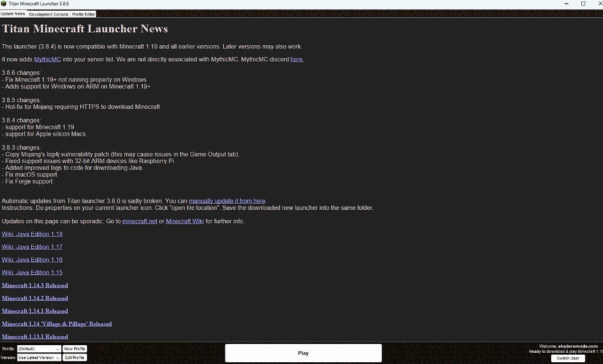Follow the 'manually update it from here' link
This screenshot has width=603, height=364.
pos(227,201)
